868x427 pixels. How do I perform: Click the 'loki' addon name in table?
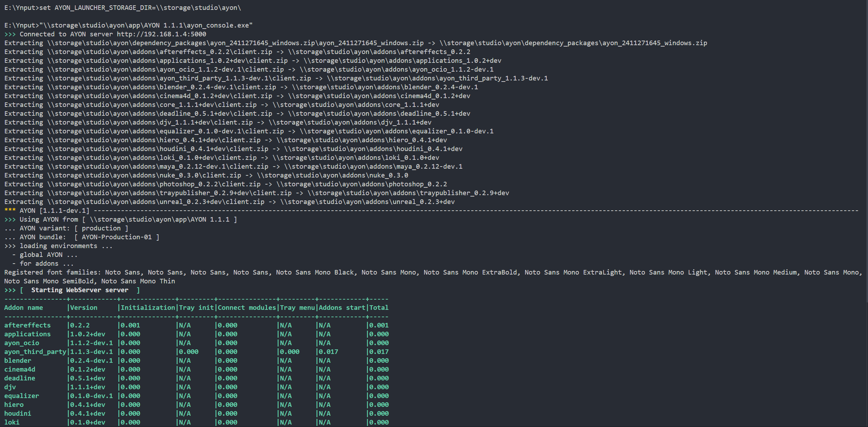coord(12,422)
